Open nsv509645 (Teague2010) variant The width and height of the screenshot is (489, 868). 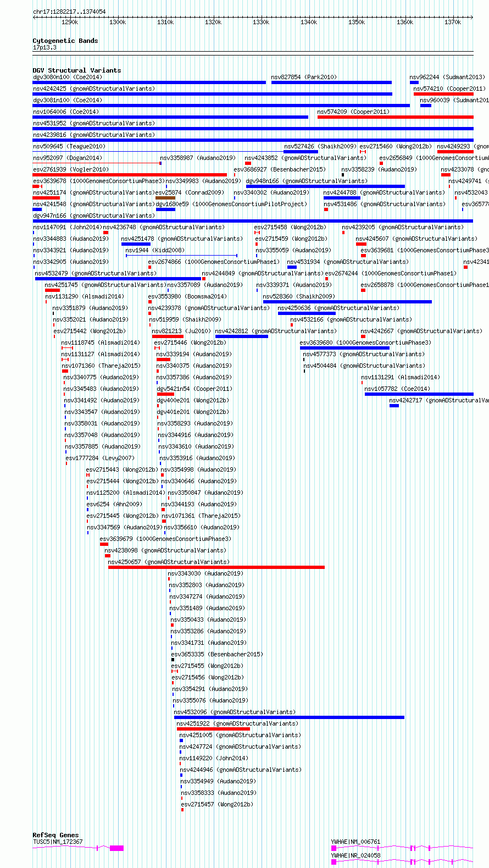click(69, 146)
